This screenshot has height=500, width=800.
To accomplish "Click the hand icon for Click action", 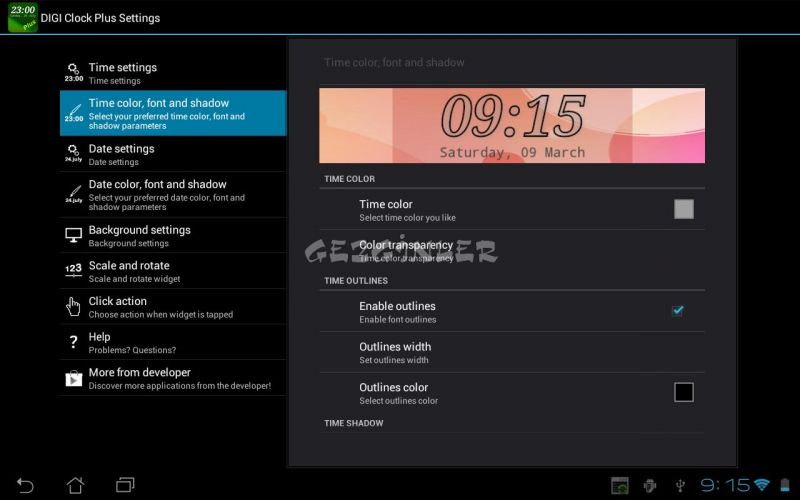I will coord(73,307).
